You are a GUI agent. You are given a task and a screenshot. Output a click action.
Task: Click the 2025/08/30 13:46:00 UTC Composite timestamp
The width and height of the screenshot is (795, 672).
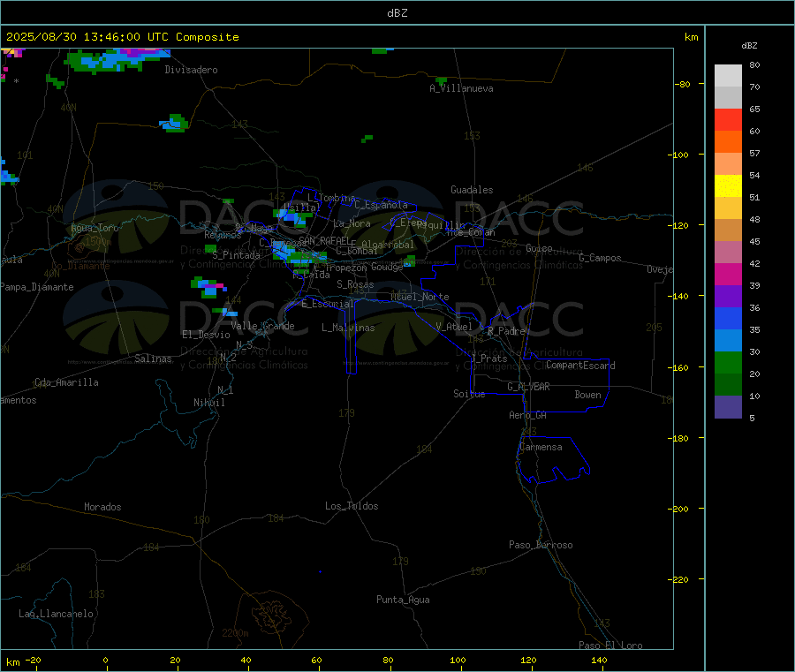pyautogui.click(x=122, y=37)
